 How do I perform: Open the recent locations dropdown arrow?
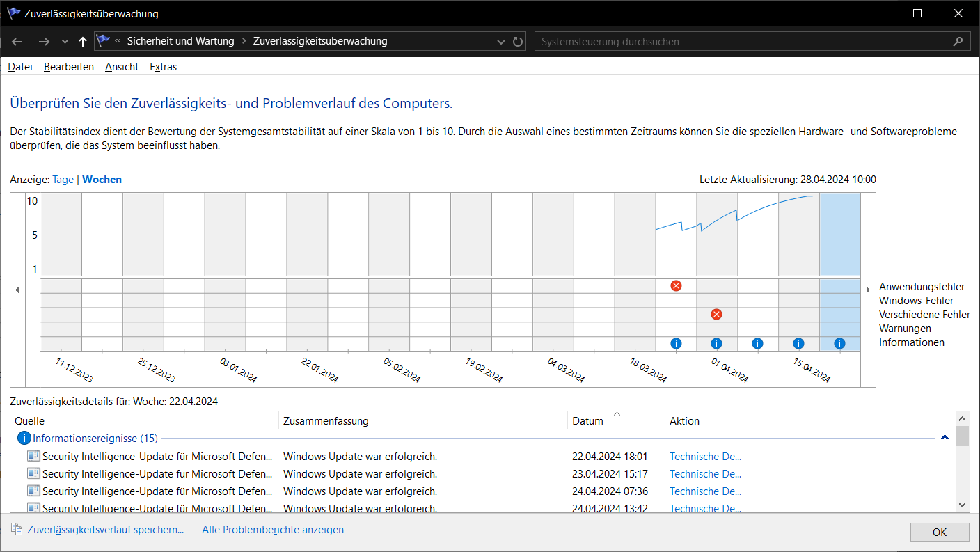coord(65,42)
